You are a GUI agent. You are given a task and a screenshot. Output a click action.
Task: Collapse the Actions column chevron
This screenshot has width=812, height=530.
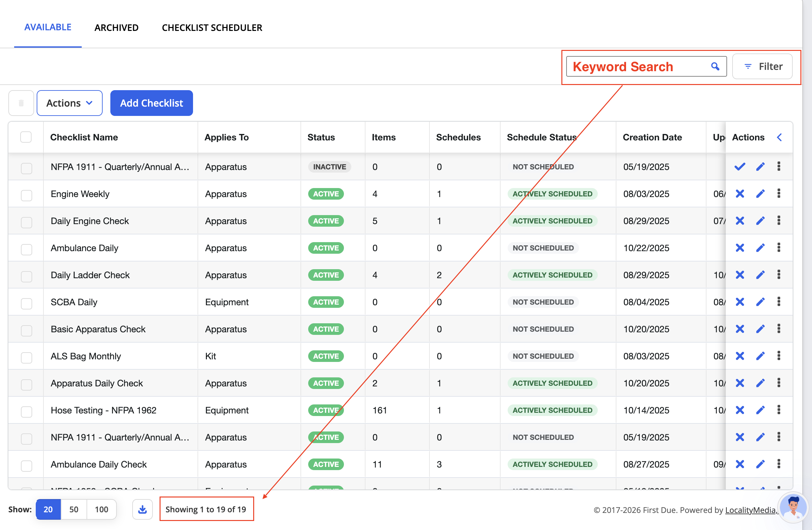tap(779, 137)
